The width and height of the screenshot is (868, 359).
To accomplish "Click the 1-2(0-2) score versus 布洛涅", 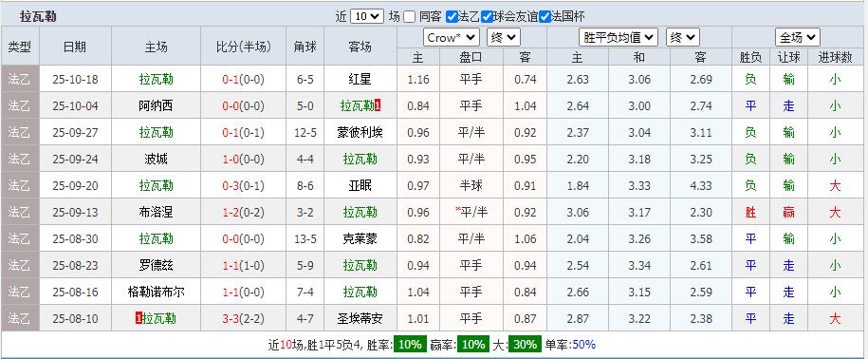I will point(244,212).
